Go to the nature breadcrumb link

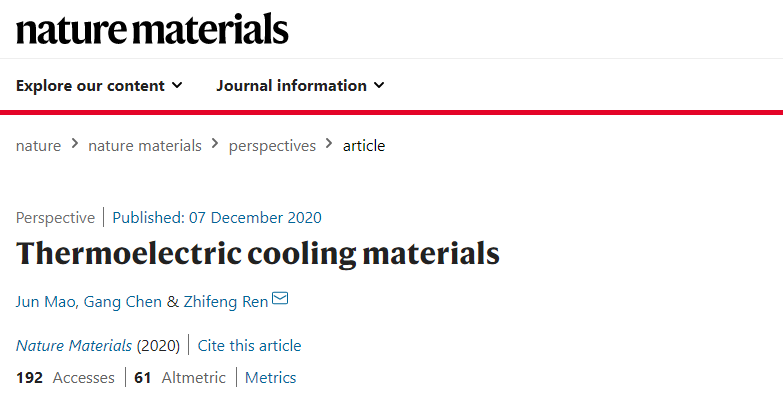[x=38, y=146]
